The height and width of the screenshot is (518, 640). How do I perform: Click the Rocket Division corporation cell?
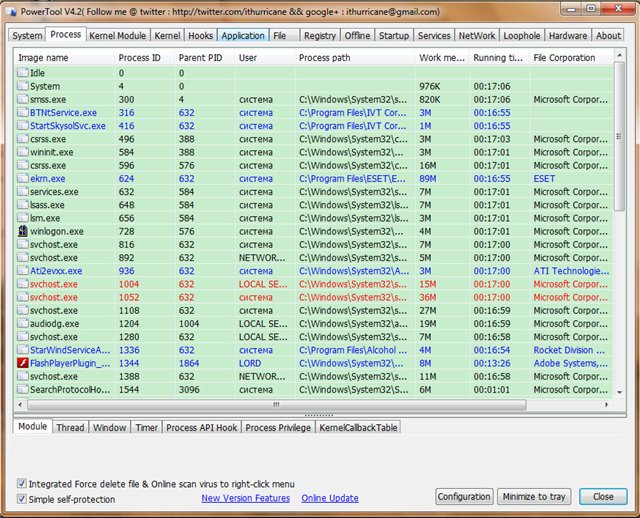[x=569, y=350]
